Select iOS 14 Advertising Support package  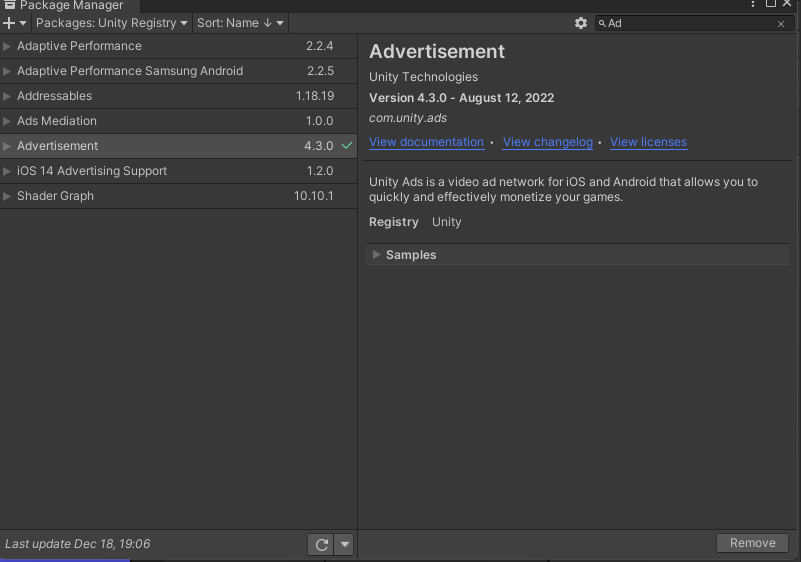[x=178, y=171]
